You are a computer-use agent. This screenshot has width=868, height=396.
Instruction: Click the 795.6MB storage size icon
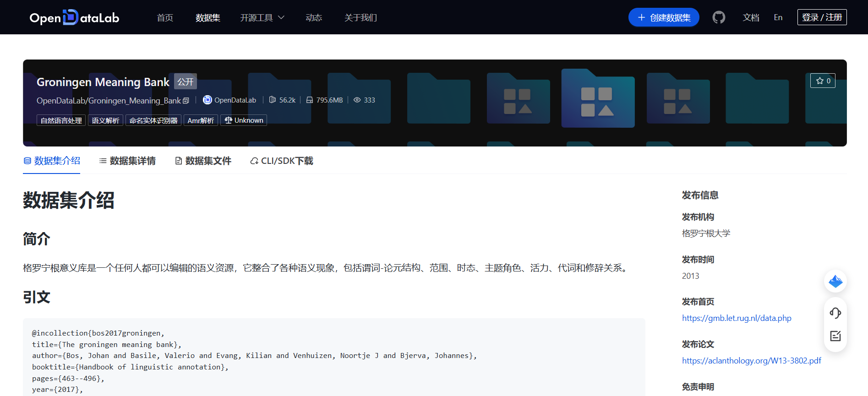click(x=310, y=100)
